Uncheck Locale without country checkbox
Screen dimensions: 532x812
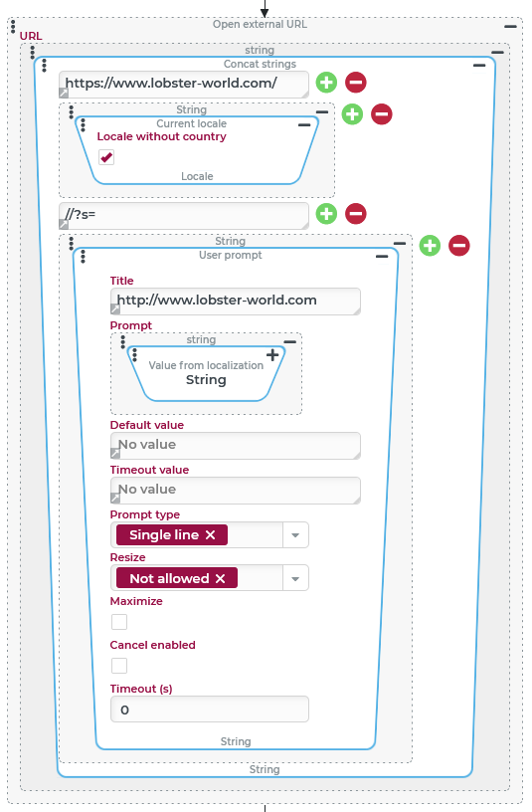pyautogui.click(x=106, y=157)
